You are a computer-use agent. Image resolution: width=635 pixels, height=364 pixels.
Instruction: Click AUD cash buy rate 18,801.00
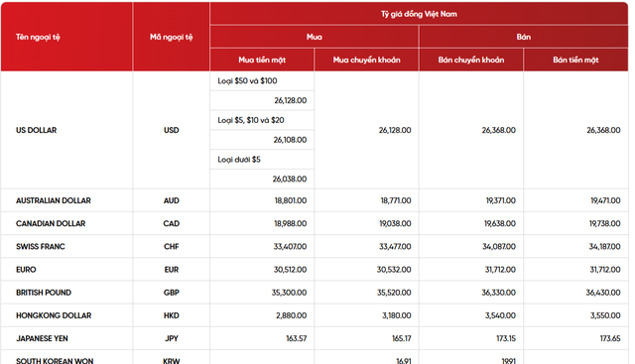(291, 200)
